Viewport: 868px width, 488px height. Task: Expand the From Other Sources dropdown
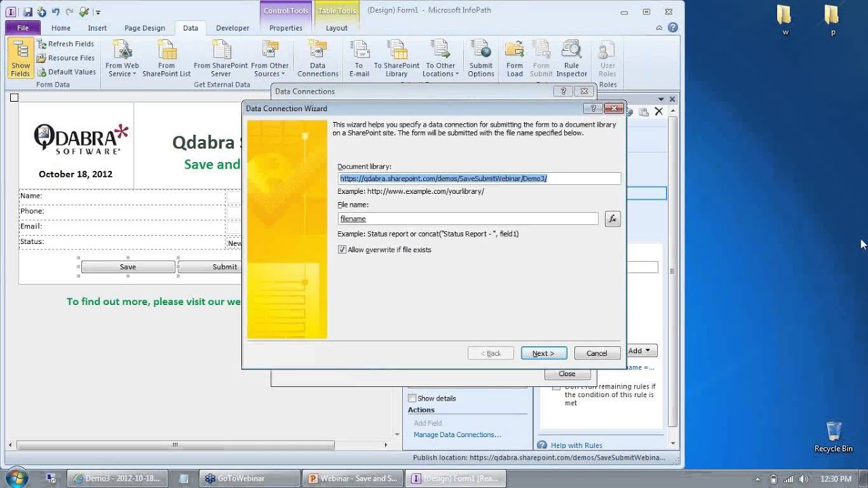(x=270, y=58)
